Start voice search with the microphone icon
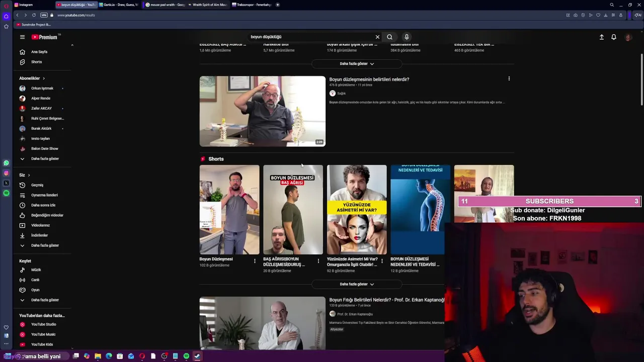This screenshot has height=362, width=644. click(407, 37)
